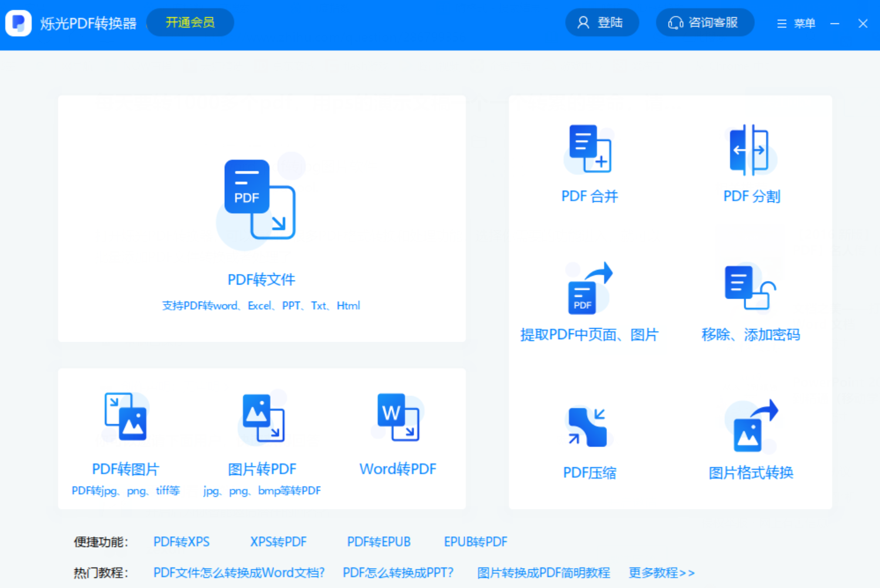Click the 烁光PDF转换器 title text

pyautogui.click(x=88, y=23)
